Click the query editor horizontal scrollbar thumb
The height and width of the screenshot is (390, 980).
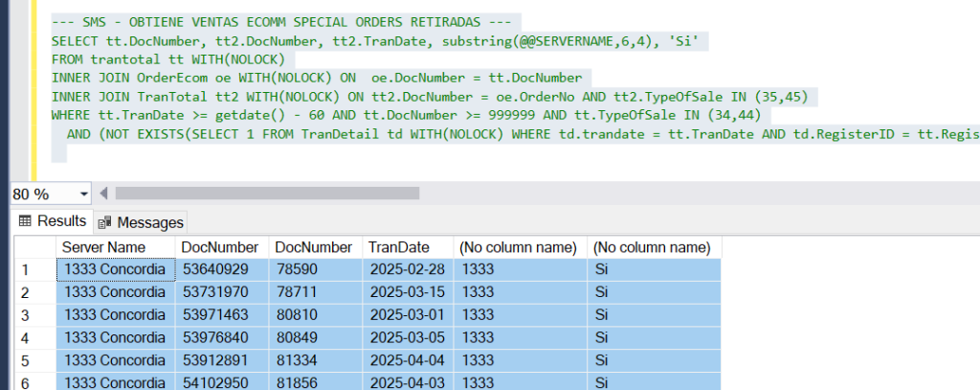click(x=268, y=193)
